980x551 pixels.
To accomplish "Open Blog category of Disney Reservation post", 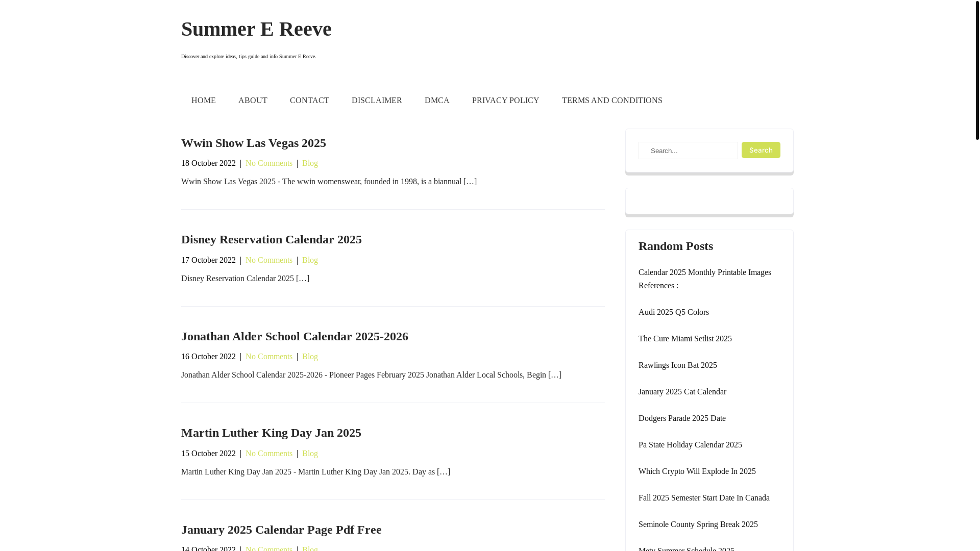I will coord(310,260).
